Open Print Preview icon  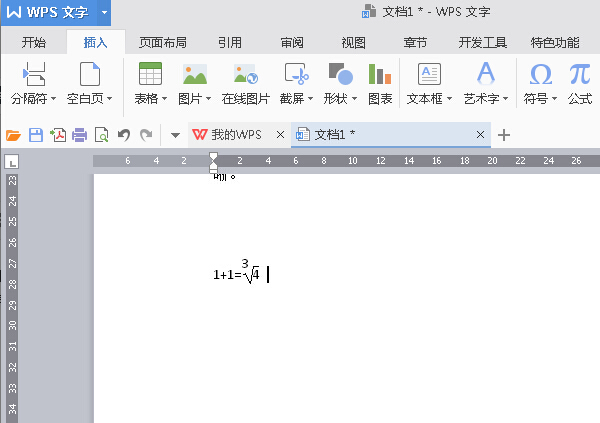(101, 135)
